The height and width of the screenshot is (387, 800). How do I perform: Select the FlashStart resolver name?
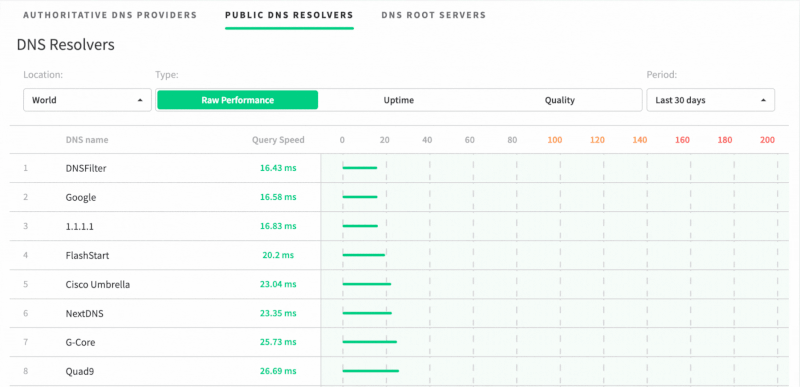pos(87,255)
